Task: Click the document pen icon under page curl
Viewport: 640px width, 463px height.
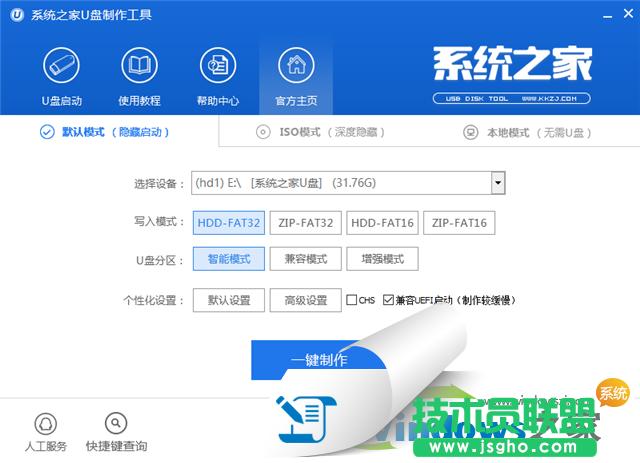Action: (x=302, y=413)
